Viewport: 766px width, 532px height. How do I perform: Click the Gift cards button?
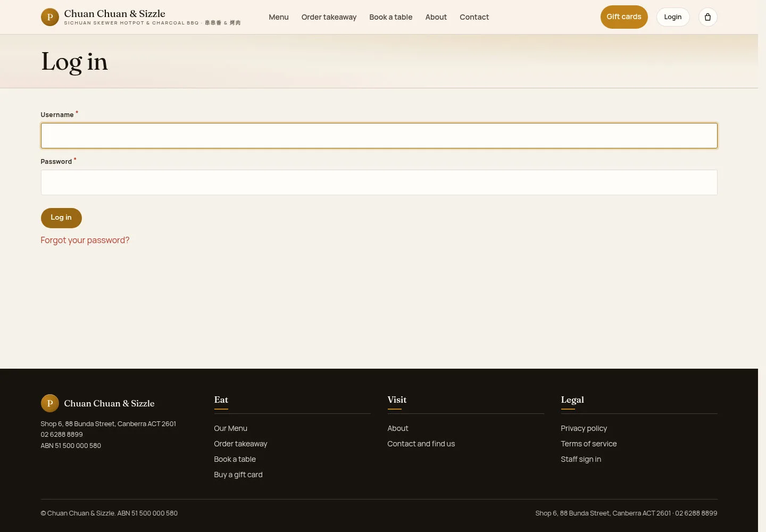click(x=624, y=17)
